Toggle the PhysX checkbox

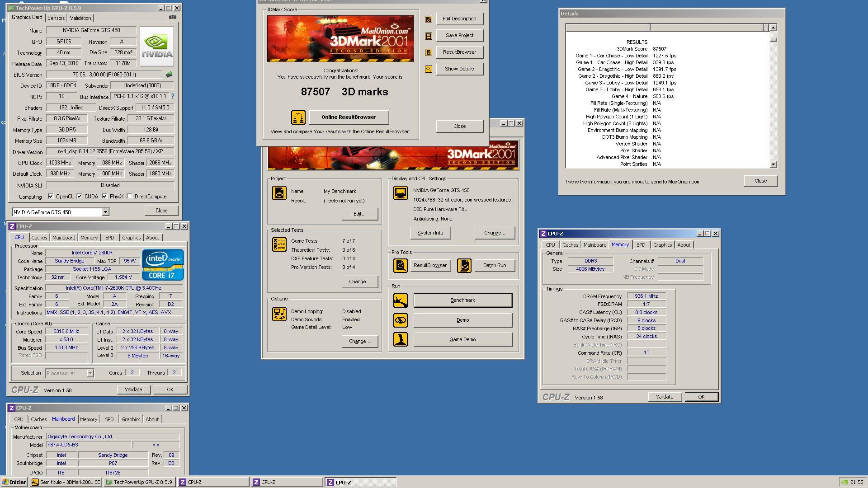pyautogui.click(x=104, y=197)
